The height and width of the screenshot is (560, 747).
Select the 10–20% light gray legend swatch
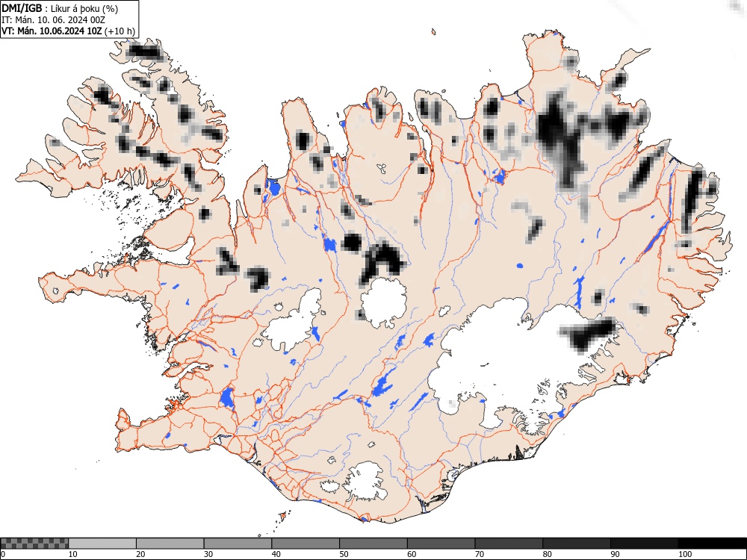pyautogui.click(x=102, y=544)
